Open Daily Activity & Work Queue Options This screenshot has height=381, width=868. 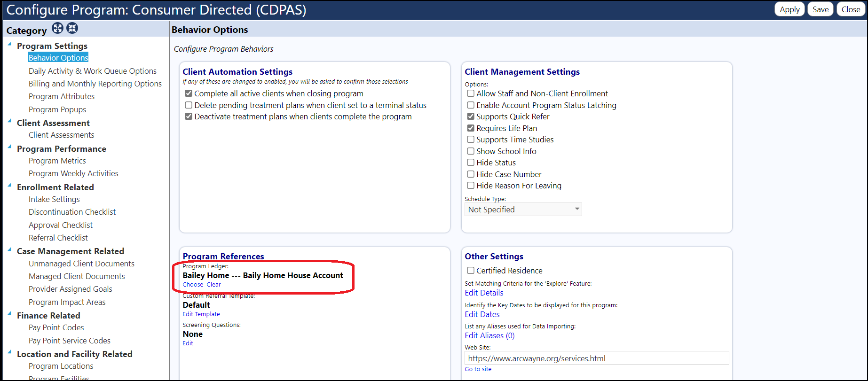[x=93, y=71]
